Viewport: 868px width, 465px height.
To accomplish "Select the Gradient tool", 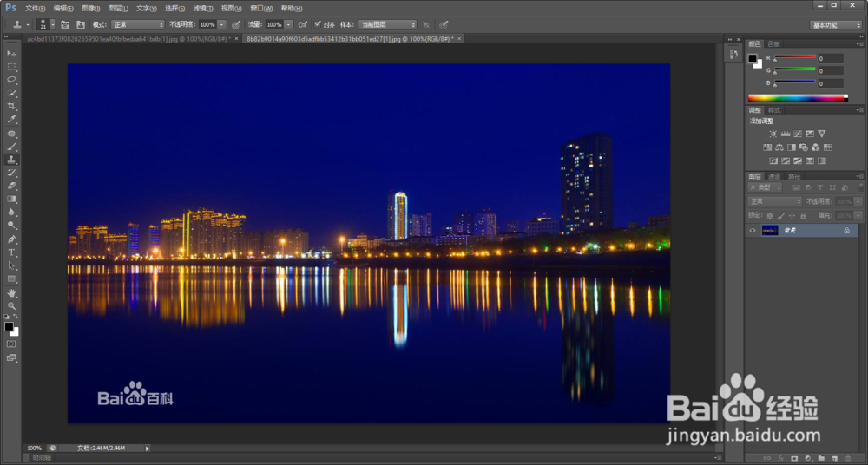I will click(x=11, y=200).
